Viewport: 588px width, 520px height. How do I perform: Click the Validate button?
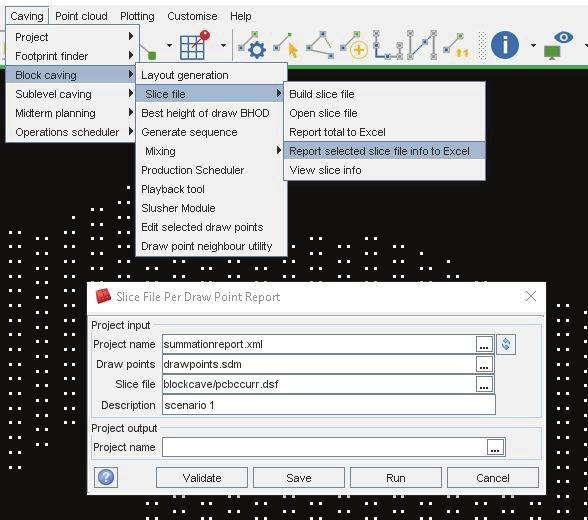pyautogui.click(x=202, y=478)
